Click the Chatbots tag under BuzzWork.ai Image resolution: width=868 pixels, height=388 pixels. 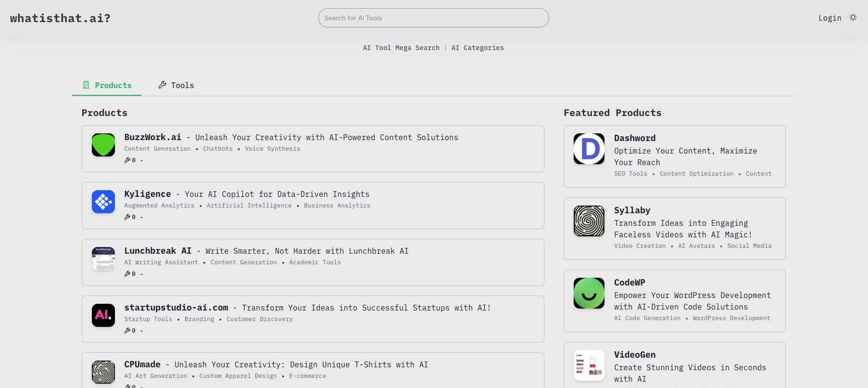coord(217,149)
